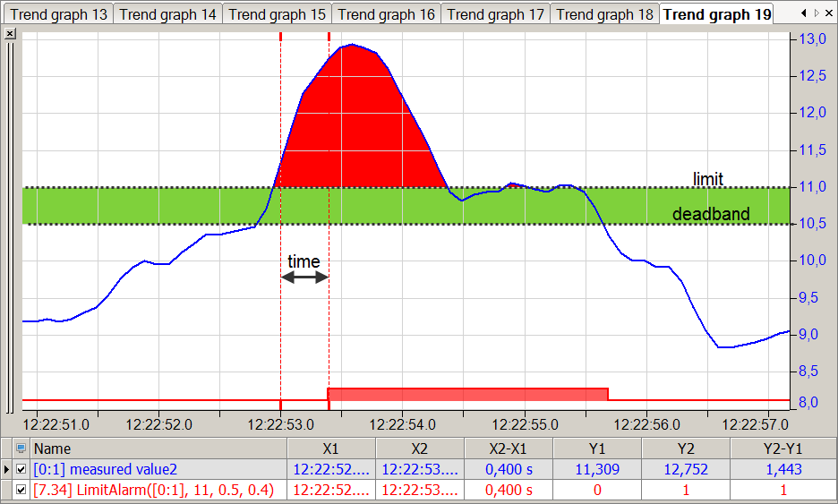
Task: Click the LimitAlarm Y1 value 0
Action: pos(597,490)
